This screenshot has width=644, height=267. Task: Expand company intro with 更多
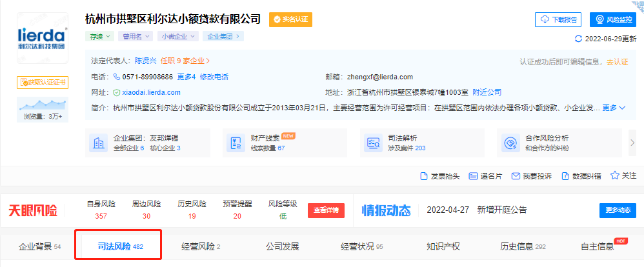(614, 108)
